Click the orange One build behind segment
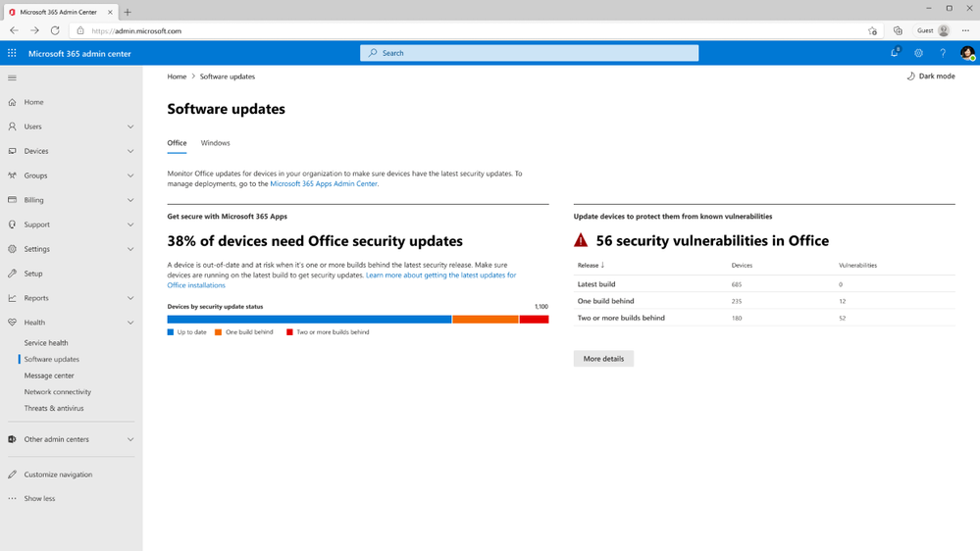Image resolution: width=980 pixels, height=551 pixels. [x=486, y=320]
